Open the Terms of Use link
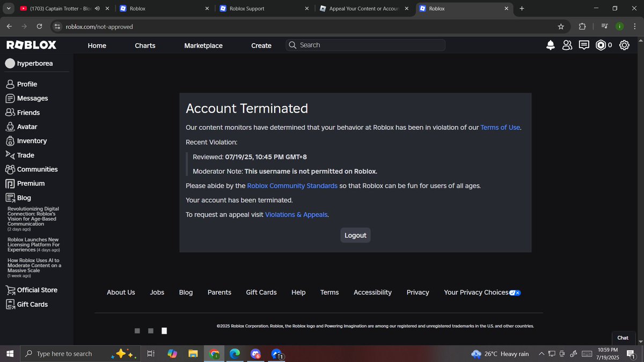Image resolution: width=644 pixels, height=362 pixels. click(x=500, y=127)
